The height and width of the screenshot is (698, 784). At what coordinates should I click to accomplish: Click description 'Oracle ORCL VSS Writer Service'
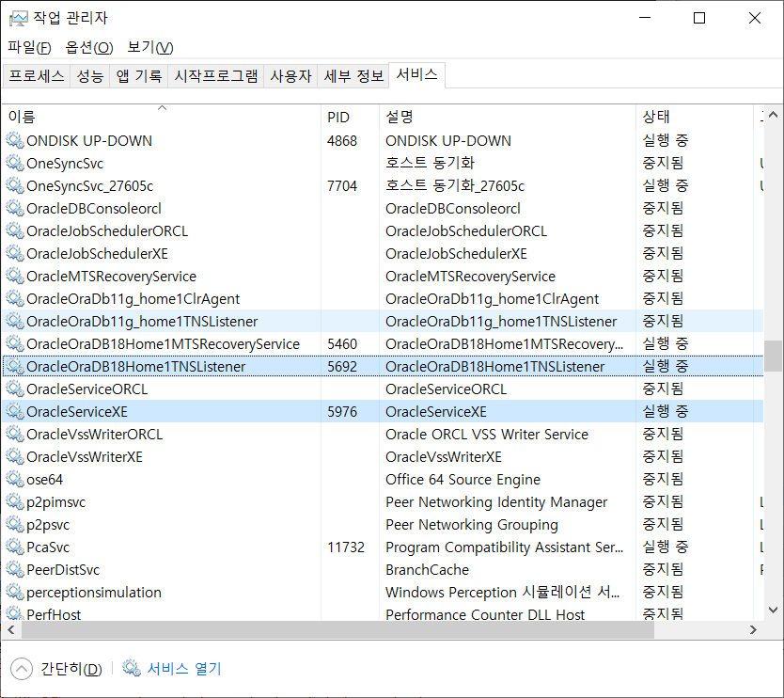tap(487, 434)
